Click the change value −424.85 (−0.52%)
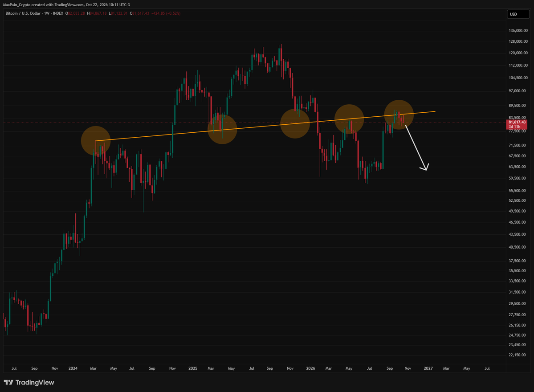The height and width of the screenshot is (392, 534). click(166, 13)
